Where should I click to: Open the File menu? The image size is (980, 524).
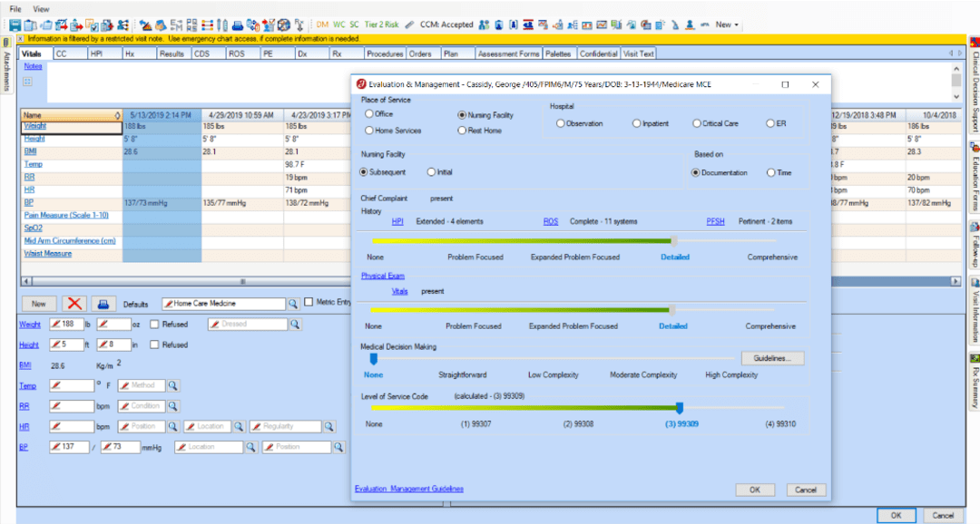(15, 8)
